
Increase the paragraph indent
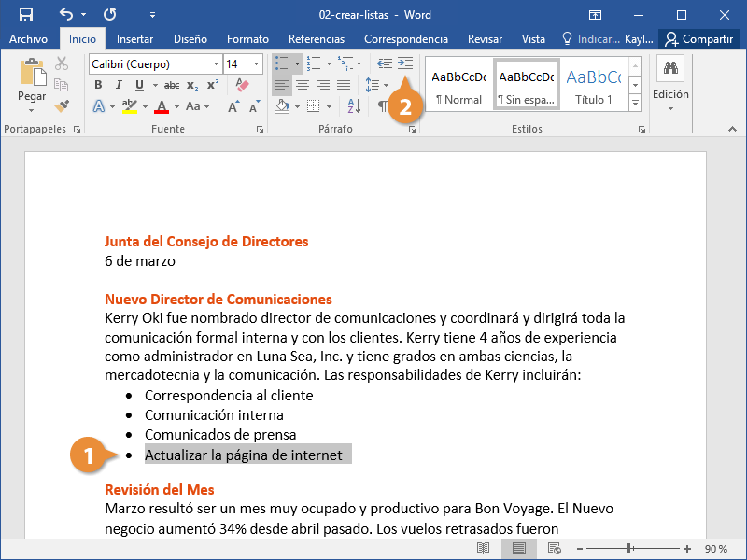[x=405, y=63]
